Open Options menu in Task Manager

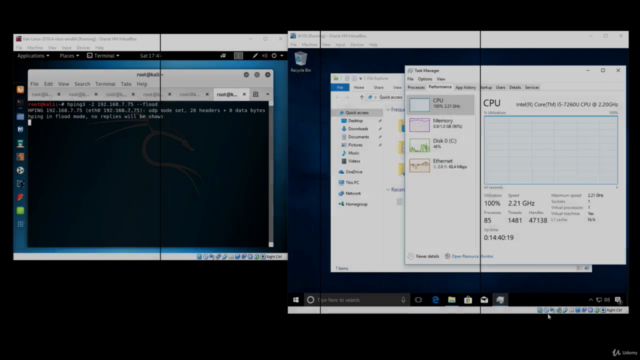pos(424,79)
